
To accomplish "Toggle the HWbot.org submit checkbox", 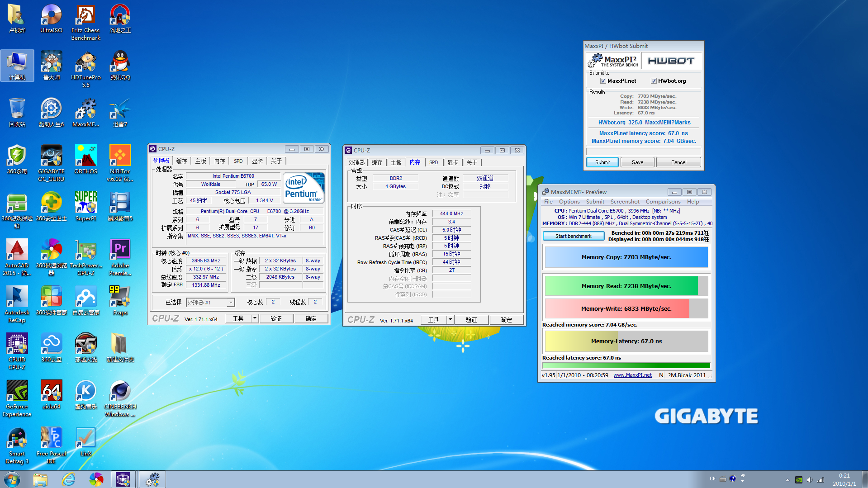I will [654, 81].
